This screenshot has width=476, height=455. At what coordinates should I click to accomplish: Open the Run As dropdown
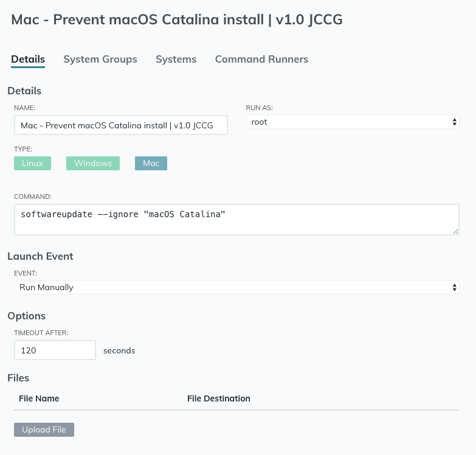(352, 122)
